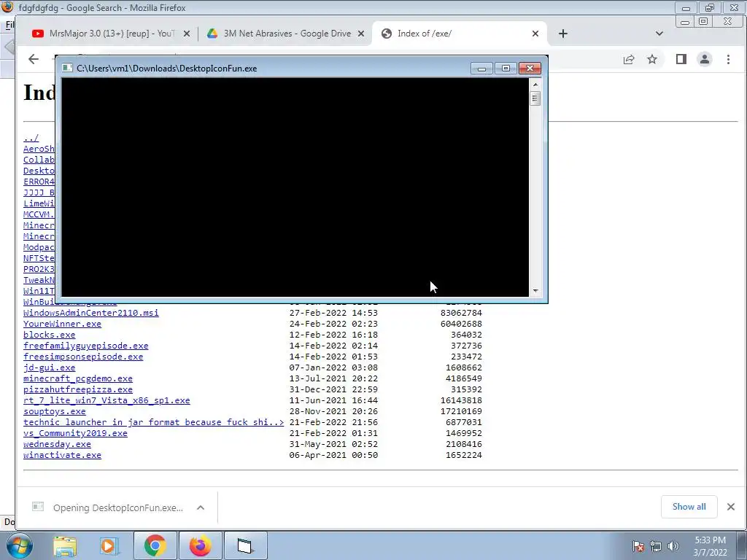
Task: Open pizzahutfreepizza.exe link
Action: 78,389
